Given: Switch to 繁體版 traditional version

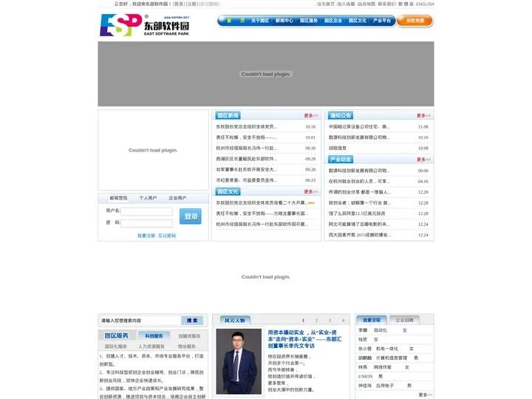Looking at the screenshot, I should pos(406,4).
